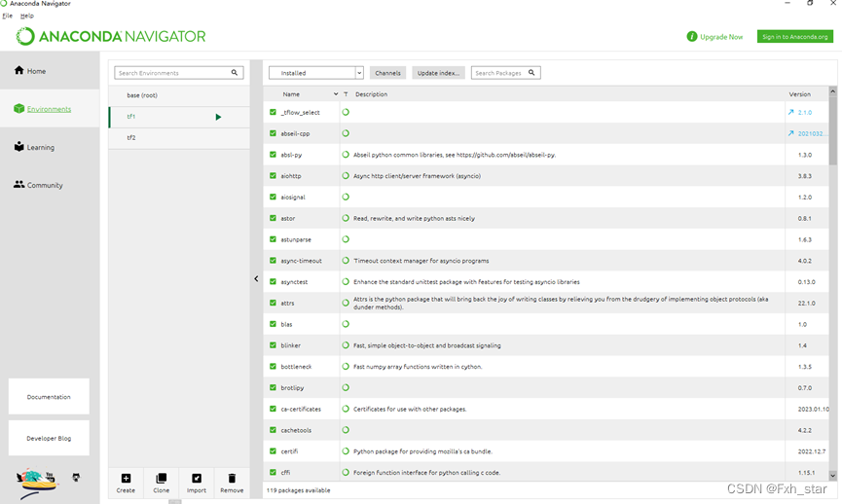The height and width of the screenshot is (504, 842).
Task: Open the Documentation button
Action: tap(49, 396)
